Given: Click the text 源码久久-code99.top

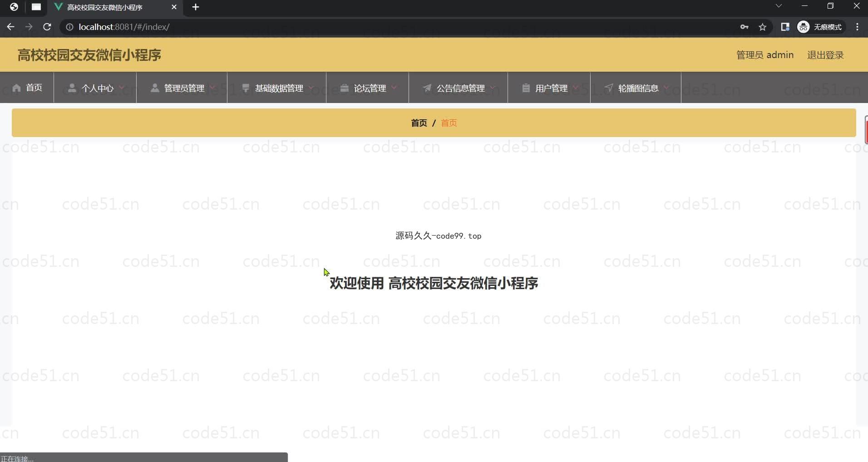Looking at the screenshot, I should point(439,236).
